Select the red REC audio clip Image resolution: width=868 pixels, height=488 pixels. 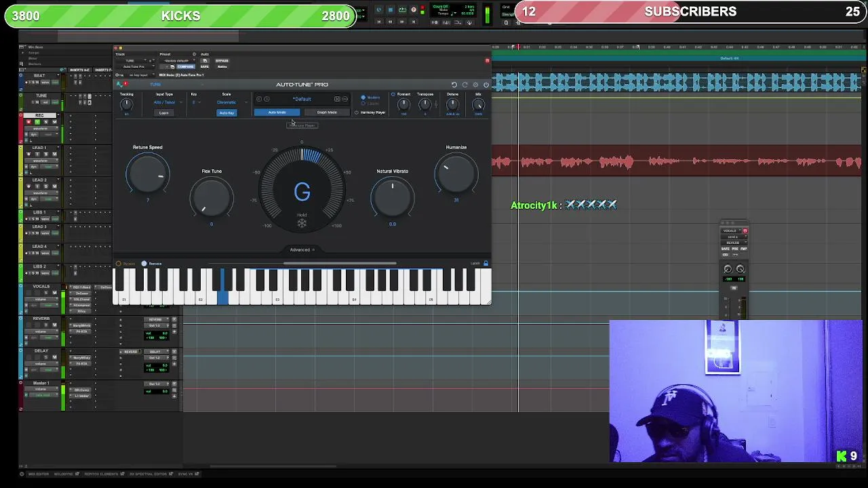(676, 162)
